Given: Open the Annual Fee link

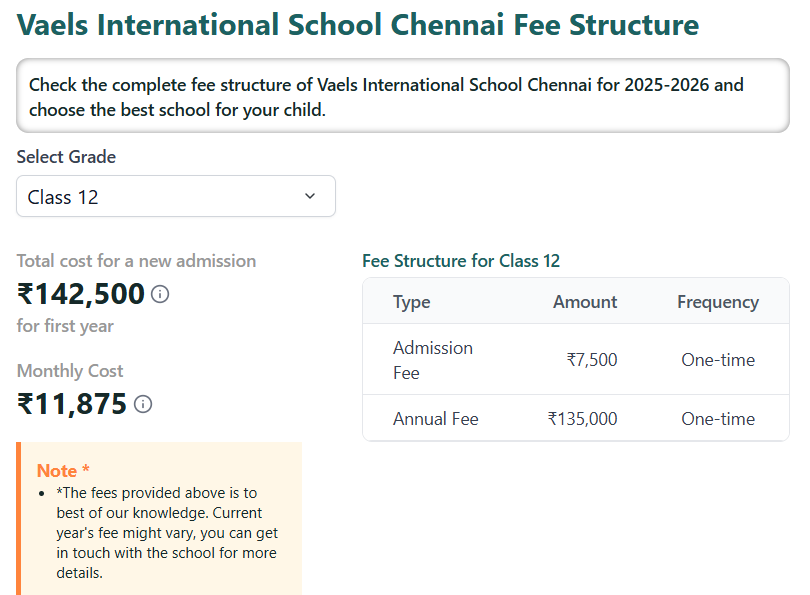Looking at the screenshot, I should tap(435, 419).
